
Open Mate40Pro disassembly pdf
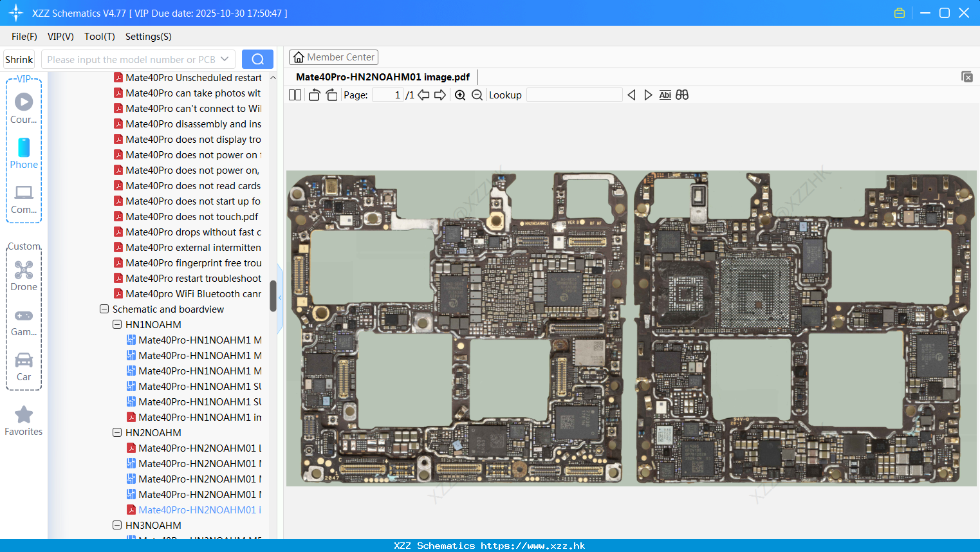[x=187, y=124]
